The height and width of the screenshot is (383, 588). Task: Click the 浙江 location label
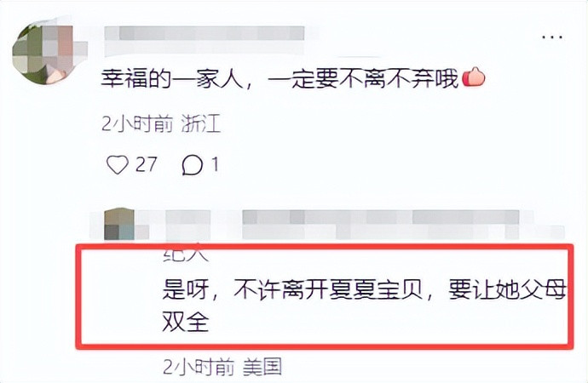coord(201,123)
